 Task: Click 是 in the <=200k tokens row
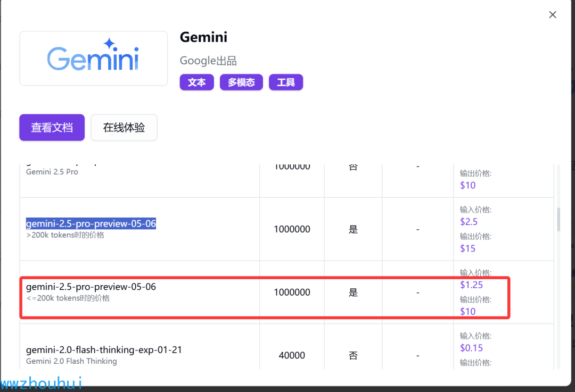tap(353, 293)
